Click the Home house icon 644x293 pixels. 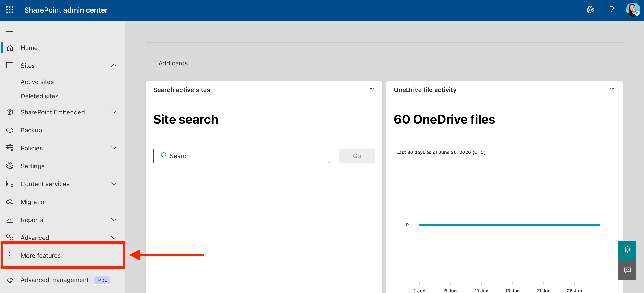10,47
